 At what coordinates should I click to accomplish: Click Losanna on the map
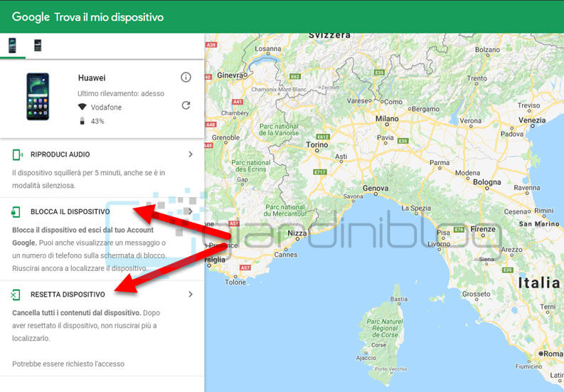coord(268,48)
